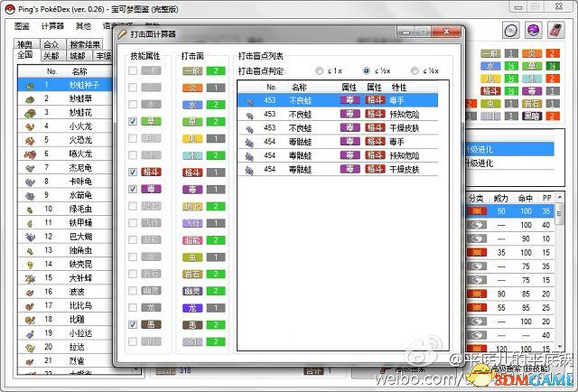578x392 pixels.
Task: Open the 计算器 menu
Action: click(52, 26)
